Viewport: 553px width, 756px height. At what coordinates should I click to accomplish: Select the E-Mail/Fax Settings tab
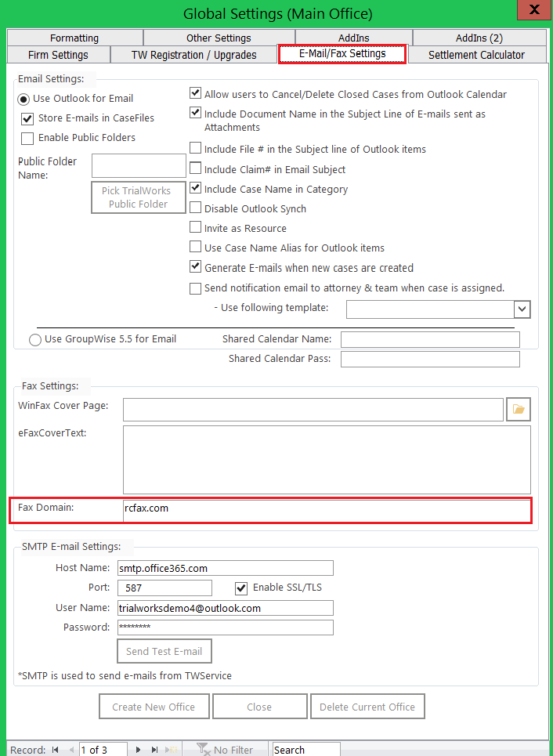click(x=343, y=53)
